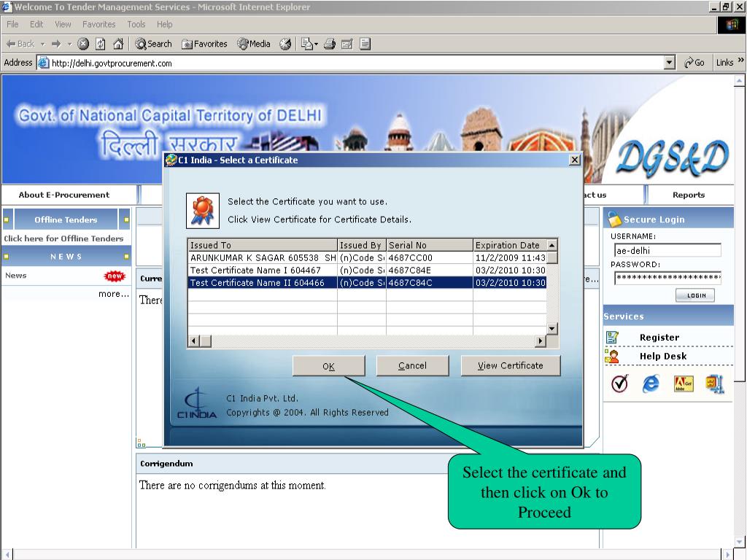
Task: Expand the Links toolbar chevron
Action: [740, 61]
